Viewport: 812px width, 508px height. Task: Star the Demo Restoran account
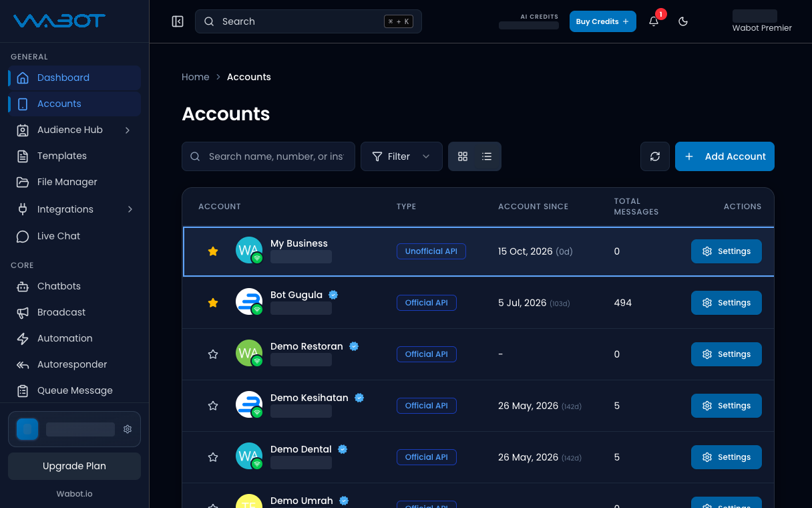(x=213, y=354)
